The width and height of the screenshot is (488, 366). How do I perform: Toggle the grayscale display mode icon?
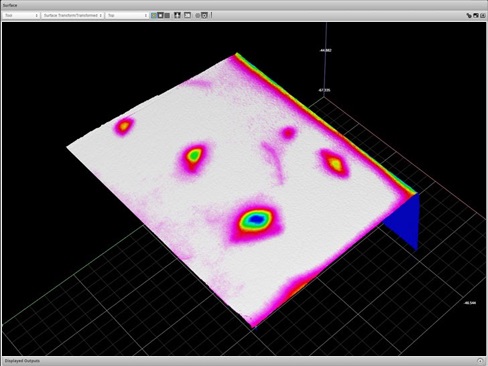click(167, 15)
